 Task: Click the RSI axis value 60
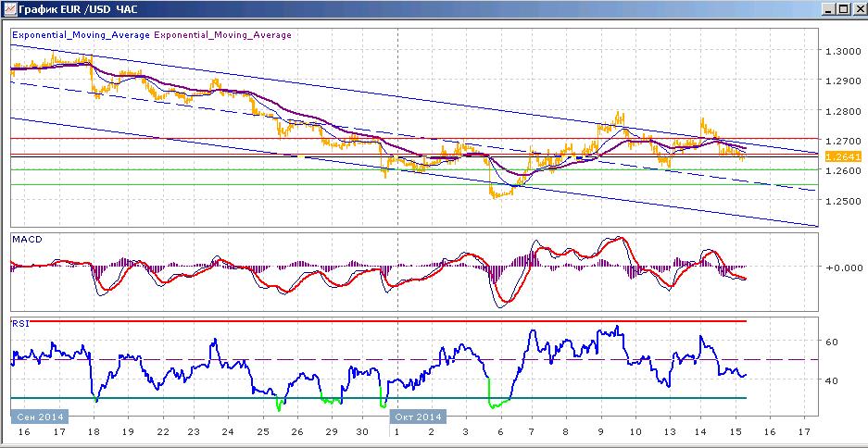click(832, 342)
